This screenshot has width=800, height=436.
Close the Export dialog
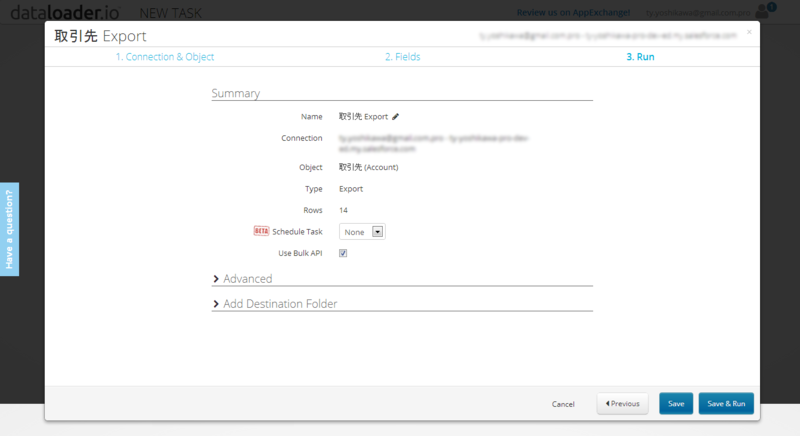pyautogui.click(x=749, y=32)
